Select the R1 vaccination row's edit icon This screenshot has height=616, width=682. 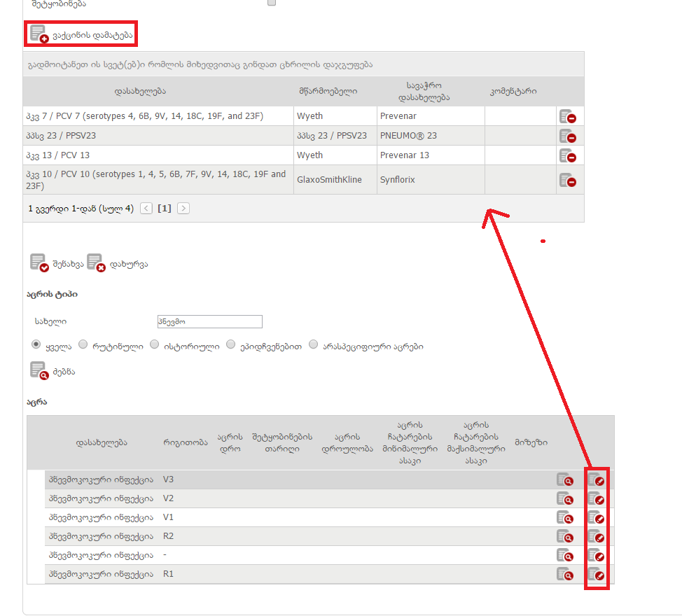[x=597, y=574]
